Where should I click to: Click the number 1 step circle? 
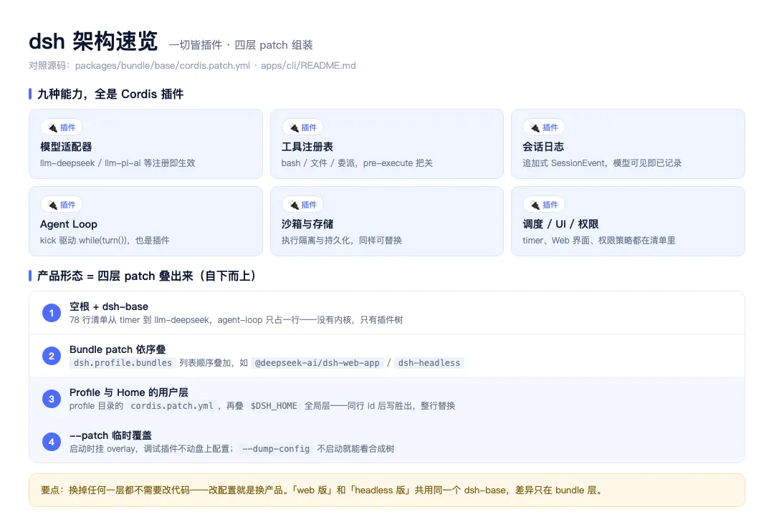click(52, 313)
